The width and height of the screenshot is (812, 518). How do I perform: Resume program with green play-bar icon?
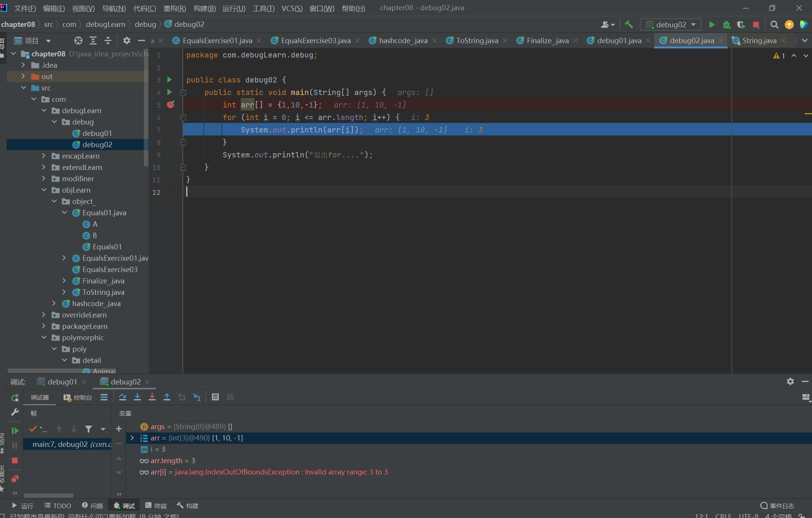click(x=15, y=431)
